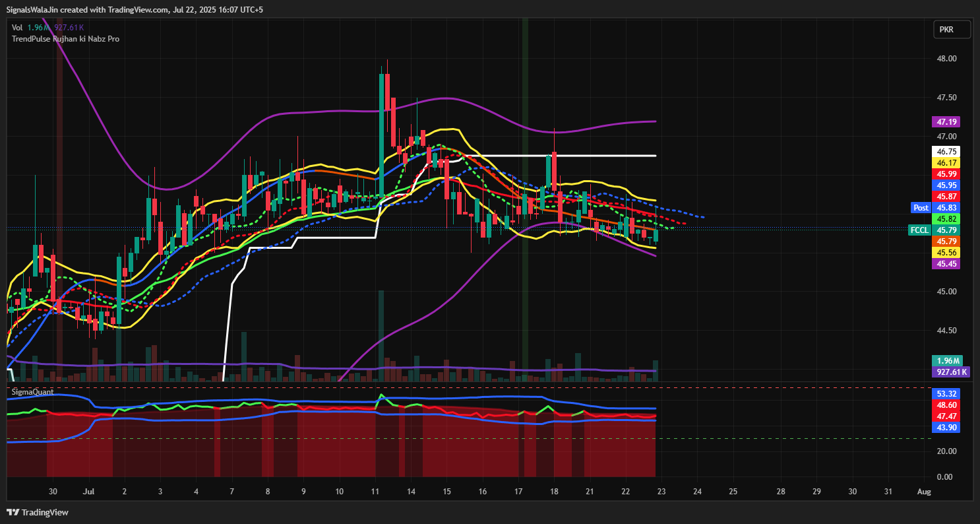Select the TrendPulse Rujhan ki Nabz Pro legend

pyautogui.click(x=65, y=39)
